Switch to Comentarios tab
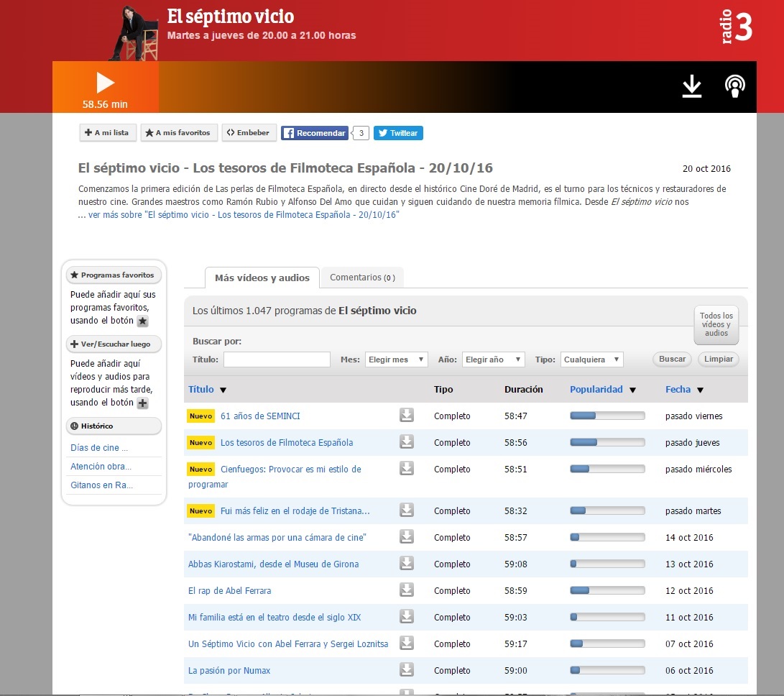Screen dimensions: 784x696 pos(362,278)
